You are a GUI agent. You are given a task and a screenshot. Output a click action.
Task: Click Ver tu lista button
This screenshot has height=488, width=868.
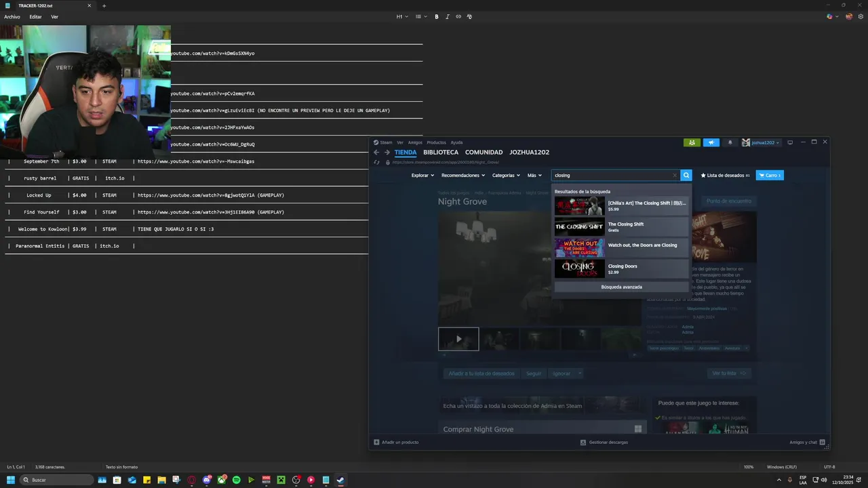coord(729,373)
